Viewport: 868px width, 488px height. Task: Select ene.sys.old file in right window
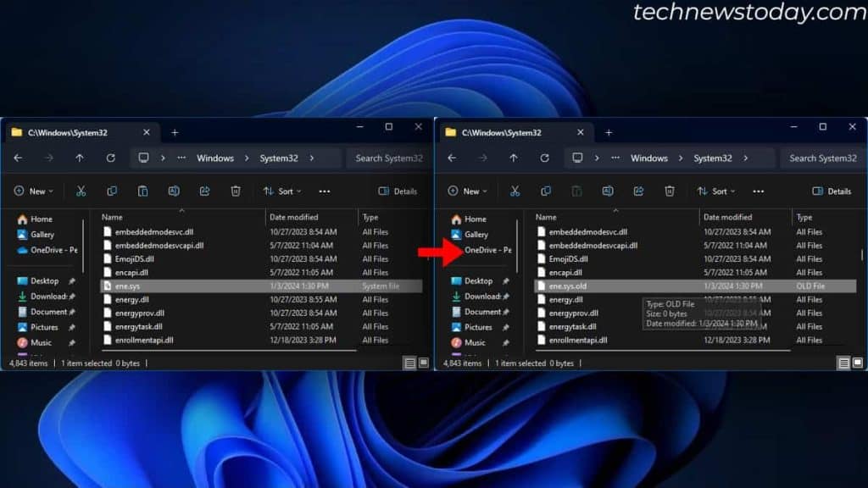(x=695, y=286)
